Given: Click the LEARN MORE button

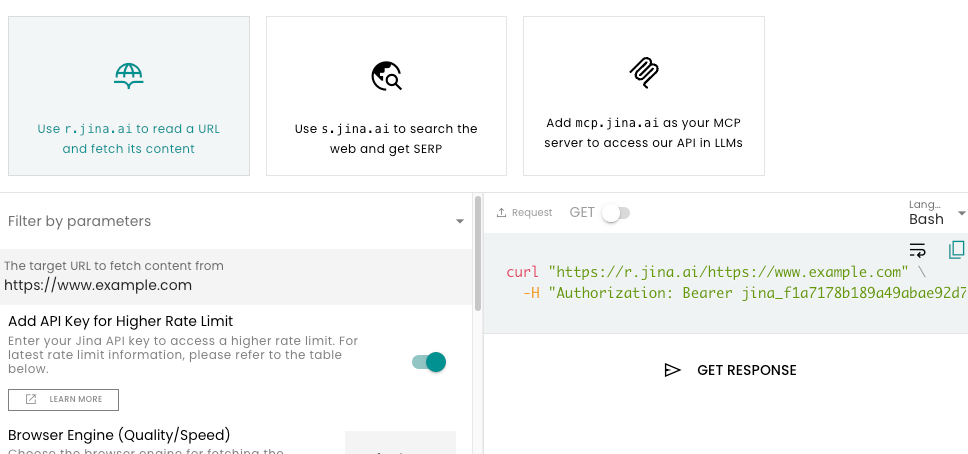Looking at the screenshot, I should coord(63,399).
